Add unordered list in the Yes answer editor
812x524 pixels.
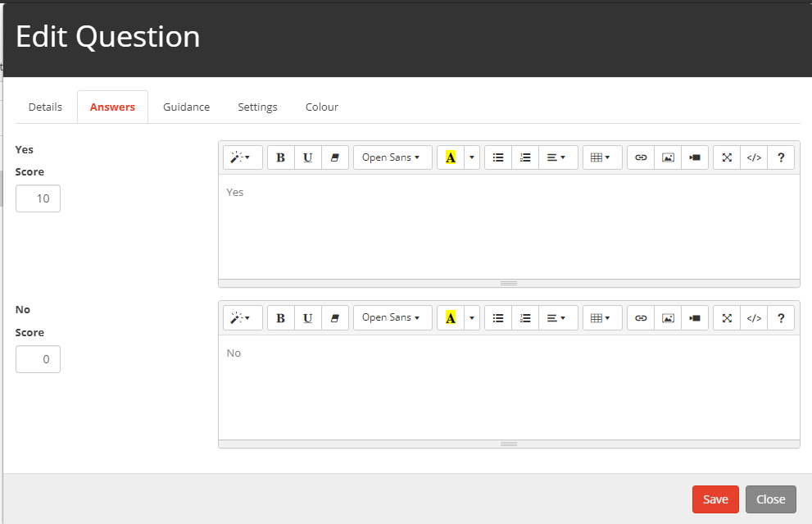pos(498,157)
